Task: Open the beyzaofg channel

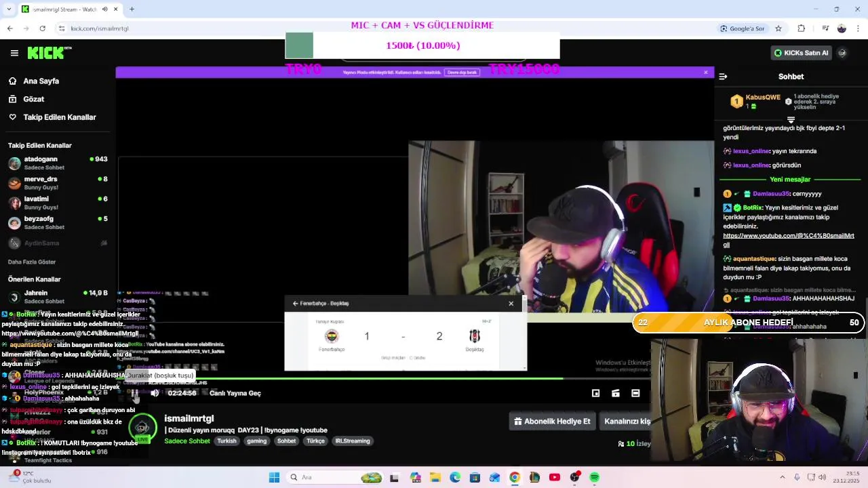Action: coord(58,222)
